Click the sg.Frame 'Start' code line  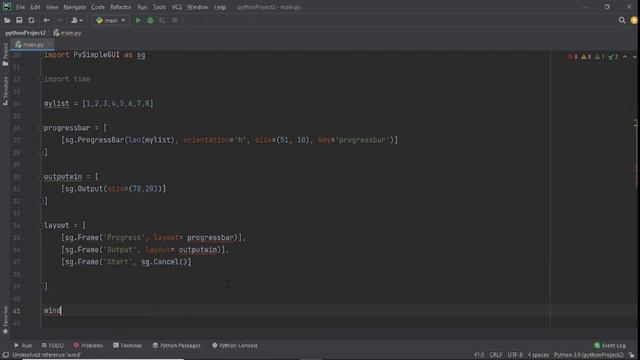(x=126, y=262)
